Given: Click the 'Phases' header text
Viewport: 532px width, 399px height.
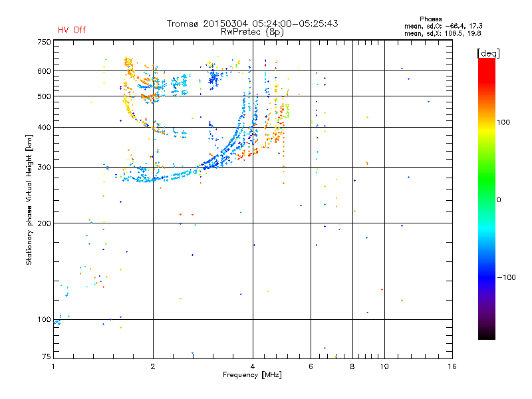Looking at the screenshot, I should tap(430, 19).
